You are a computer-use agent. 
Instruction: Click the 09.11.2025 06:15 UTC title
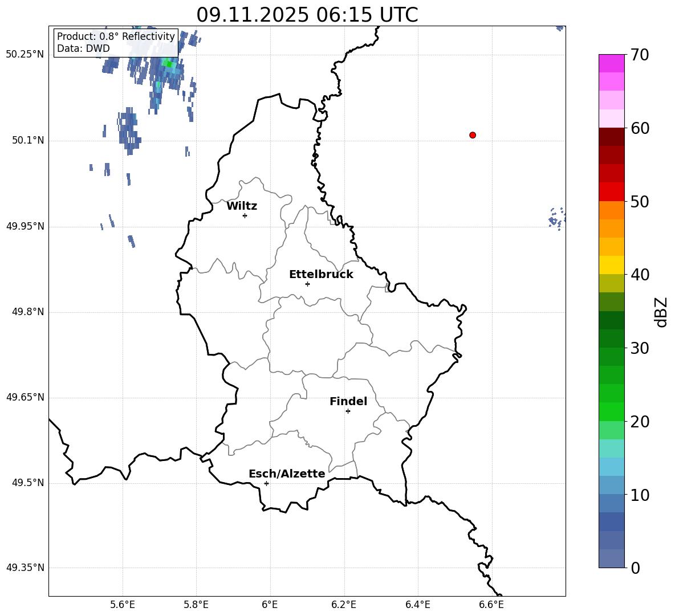(307, 15)
